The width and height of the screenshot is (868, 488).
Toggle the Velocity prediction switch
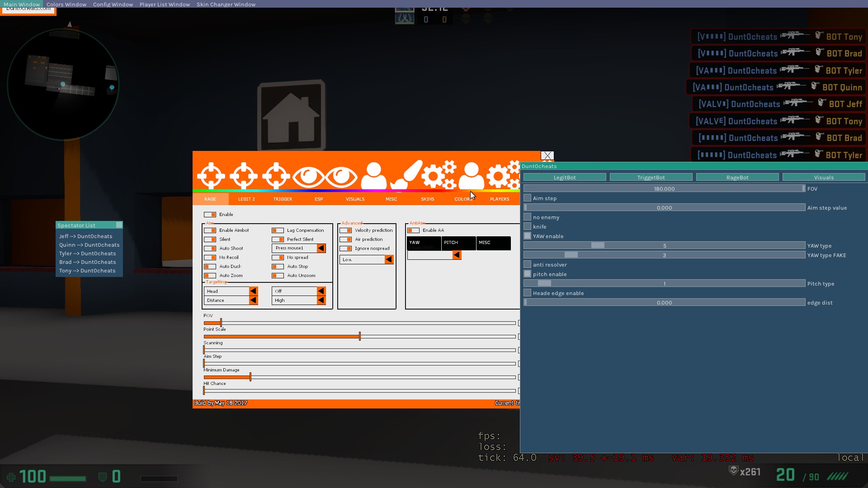345,230
